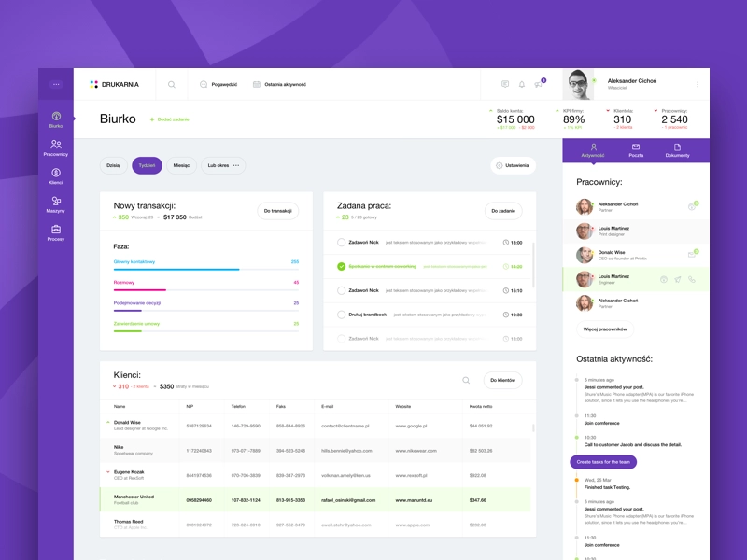Click the header search magnifier icon
This screenshot has height=560, width=747.
coord(172,84)
